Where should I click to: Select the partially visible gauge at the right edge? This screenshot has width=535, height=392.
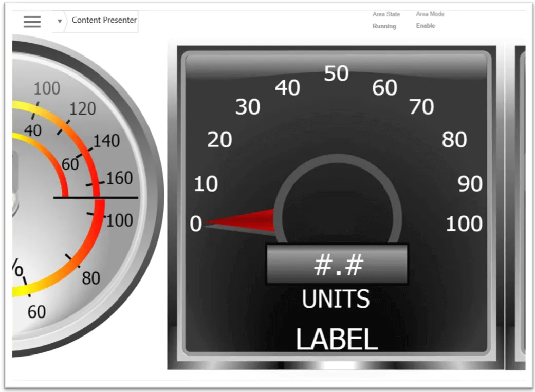[520, 206]
